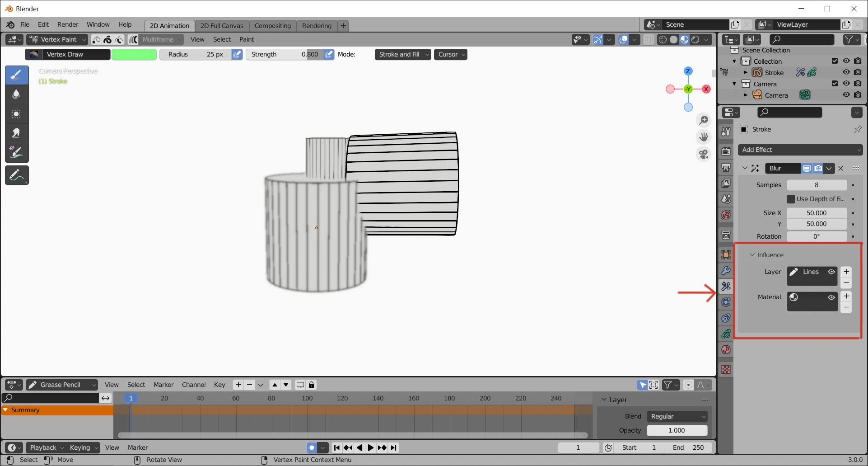Toggle Collection exclude checkbox in outliner
Image resolution: width=868 pixels, height=466 pixels.
coord(835,61)
